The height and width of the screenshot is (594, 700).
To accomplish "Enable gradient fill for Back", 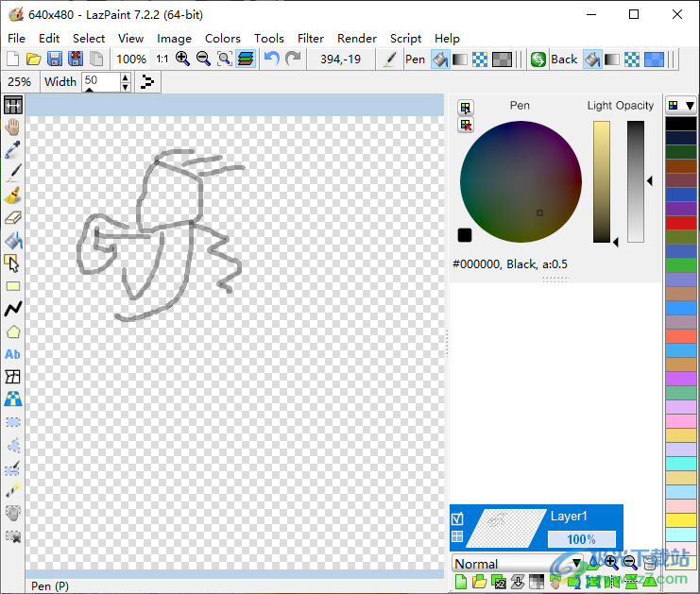I will pyautogui.click(x=612, y=59).
